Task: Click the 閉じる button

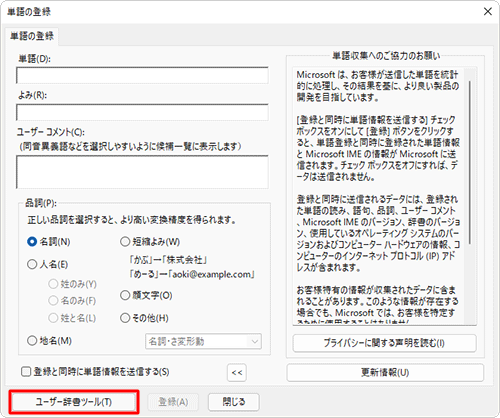Action: click(234, 402)
